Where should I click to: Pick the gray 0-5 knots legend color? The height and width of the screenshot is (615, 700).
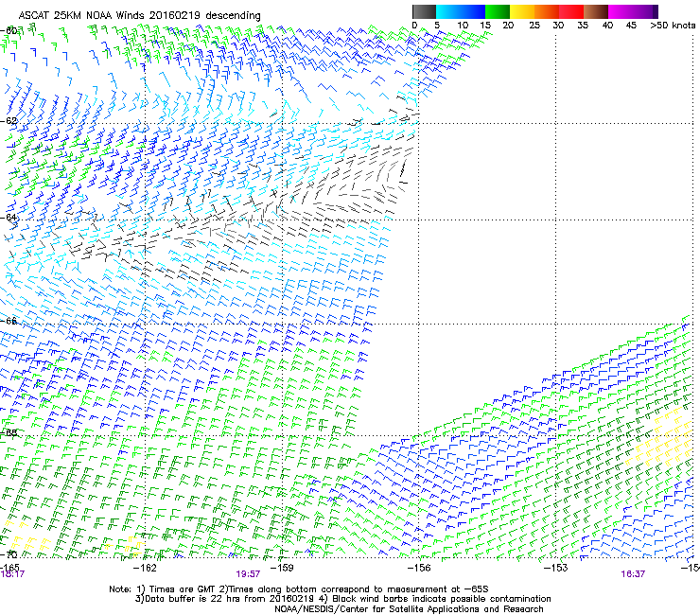[x=424, y=11]
